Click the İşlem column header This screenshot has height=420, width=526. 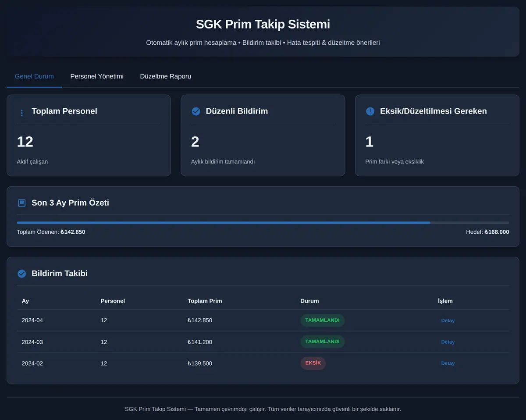pyautogui.click(x=445, y=301)
